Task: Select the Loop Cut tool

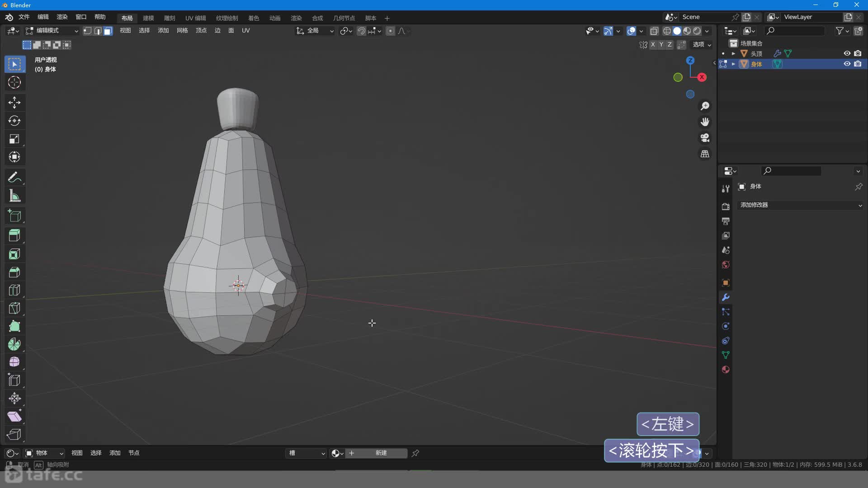Action: (x=14, y=290)
